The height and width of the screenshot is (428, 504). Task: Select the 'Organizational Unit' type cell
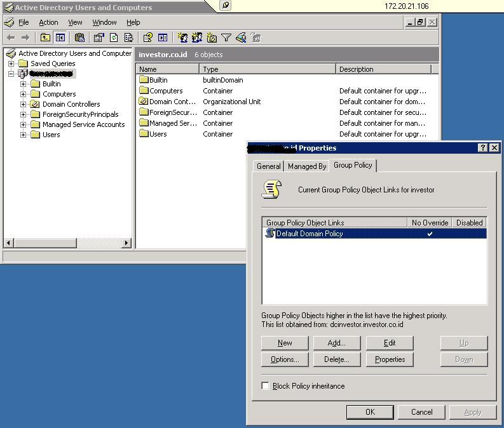pos(232,102)
